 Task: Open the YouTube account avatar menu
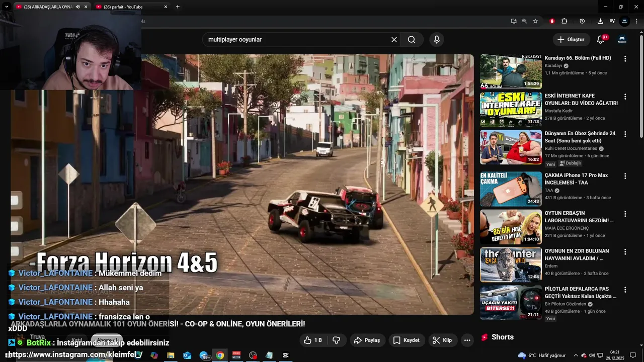622,39
